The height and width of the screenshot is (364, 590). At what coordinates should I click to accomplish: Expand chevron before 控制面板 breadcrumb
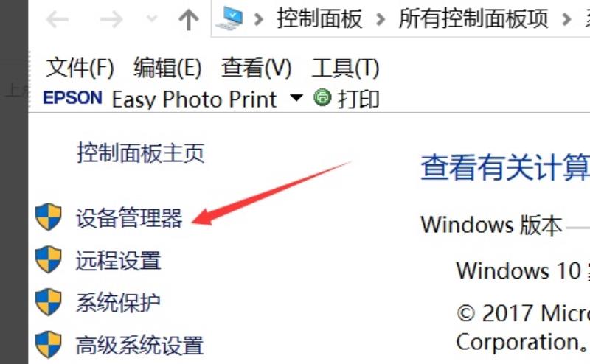click(x=259, y=19)
